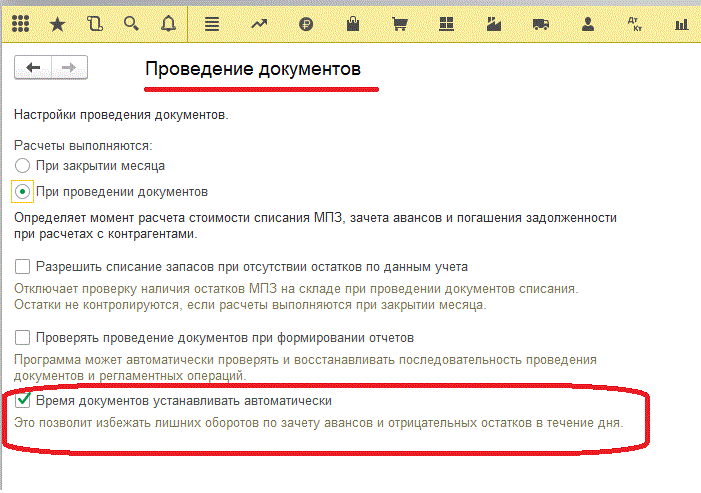Open the search magnifier icon
This screenshot has height=493, width=701.
[x=131, y=23]
